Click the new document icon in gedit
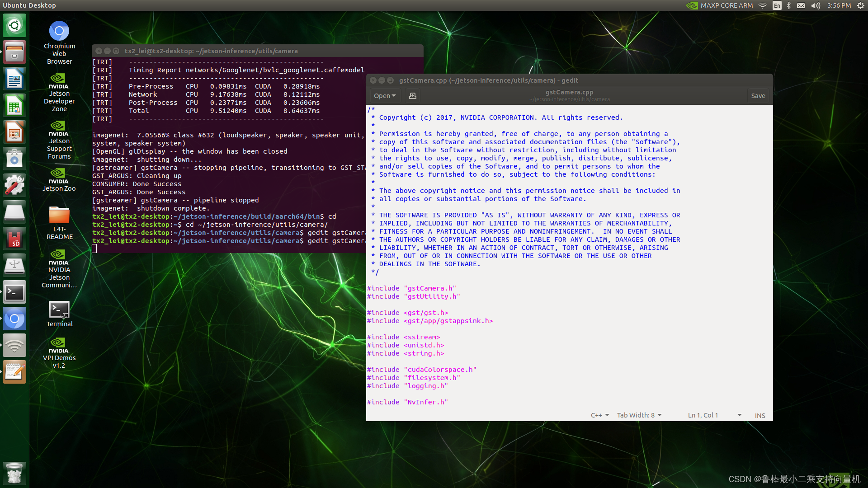This screenshot has height=488, width=868. click(x=412, y=96)
